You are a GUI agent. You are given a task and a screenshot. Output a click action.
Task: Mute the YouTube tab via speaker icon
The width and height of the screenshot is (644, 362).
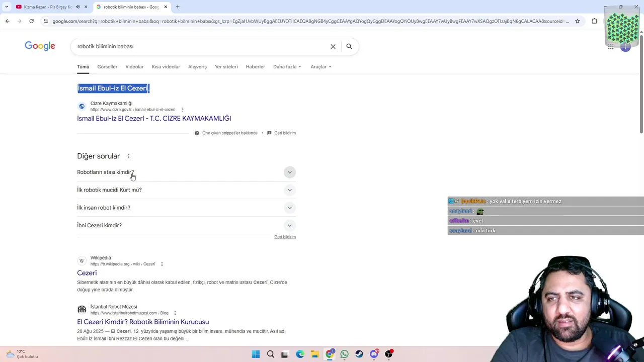pyautogui.click(x=77, y=7)
